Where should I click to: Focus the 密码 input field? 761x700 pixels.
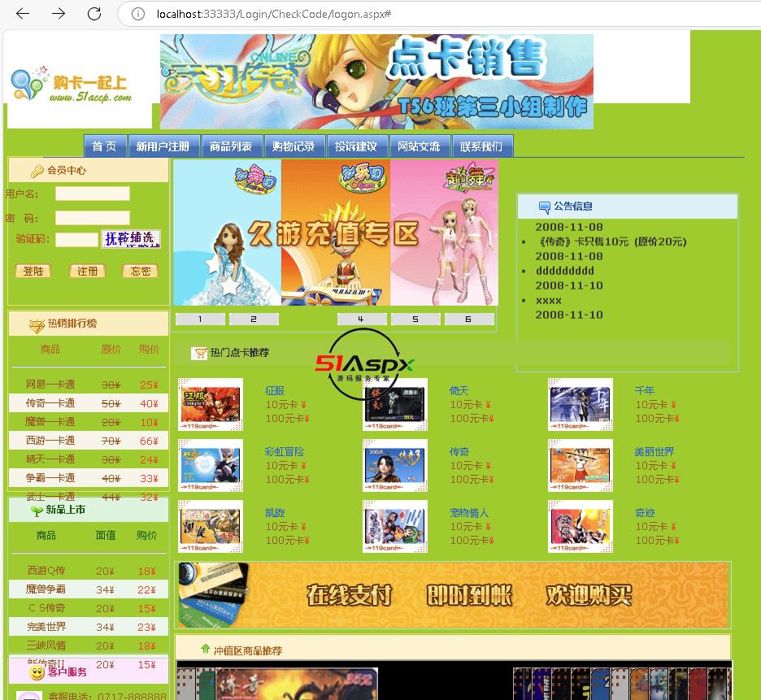(x=92, y=217)
